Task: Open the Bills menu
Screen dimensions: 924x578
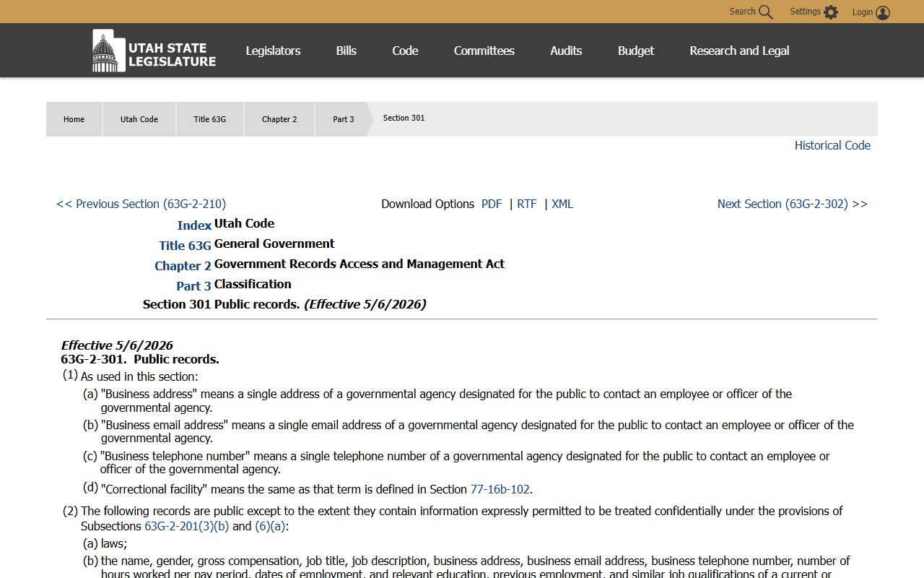Action: [x=346, y=51]
